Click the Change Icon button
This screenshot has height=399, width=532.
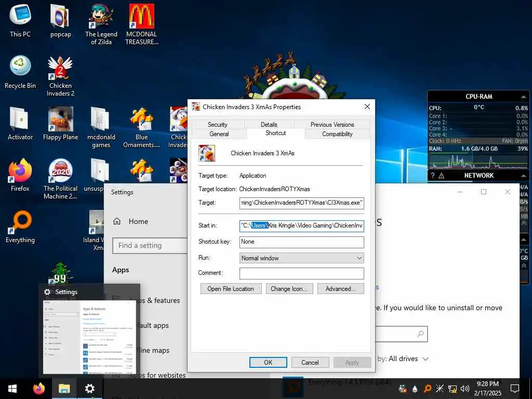coord(289,289)
